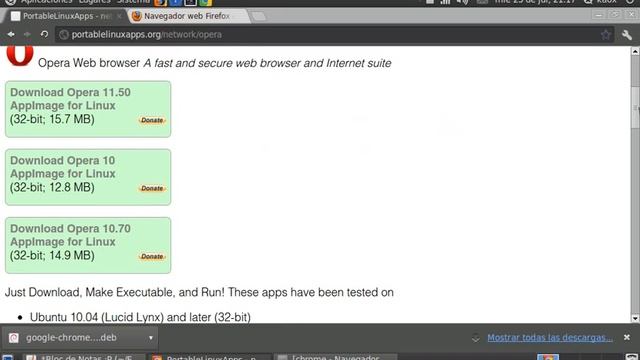Bookmark this page with the star
This screenshot has height=360, width=640.
point(606,35)
